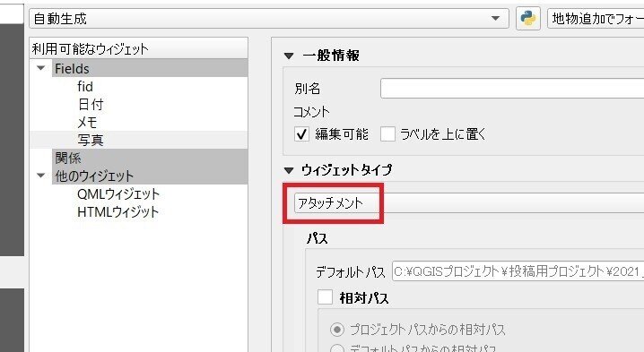Viewport: 644px width, 352px height.
Task: Select プロジェクトパスからの相対パス radio button
Action: pos(337,330)
